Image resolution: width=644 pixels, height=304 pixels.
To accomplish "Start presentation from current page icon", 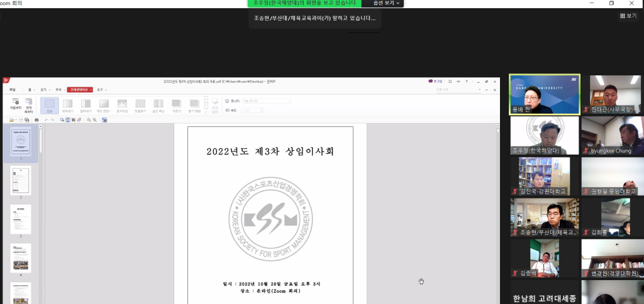I will 29,104.
